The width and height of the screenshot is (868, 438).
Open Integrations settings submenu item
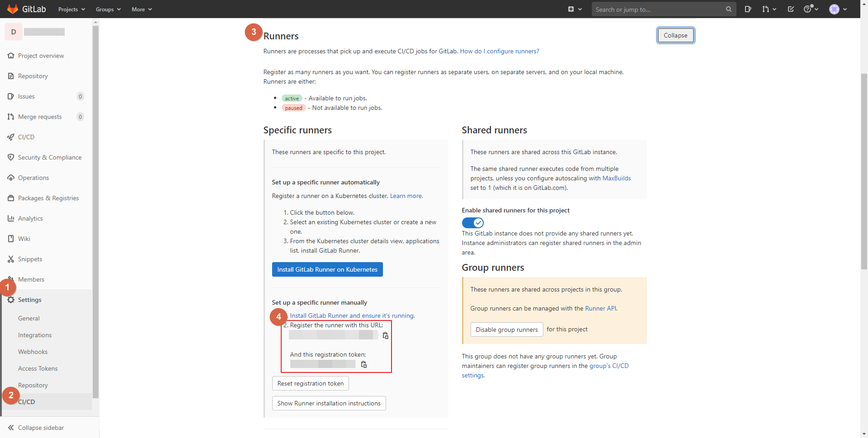[35, 335]
